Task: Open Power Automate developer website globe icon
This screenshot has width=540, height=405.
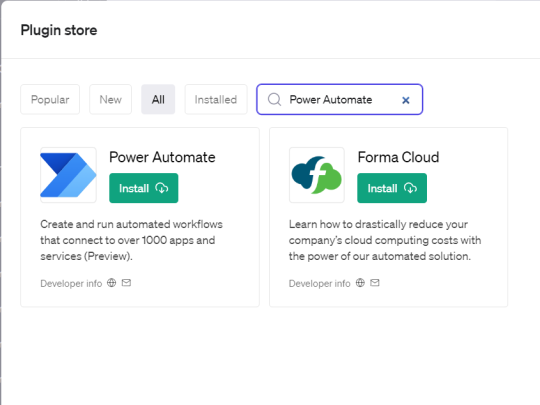Action: 112,283
